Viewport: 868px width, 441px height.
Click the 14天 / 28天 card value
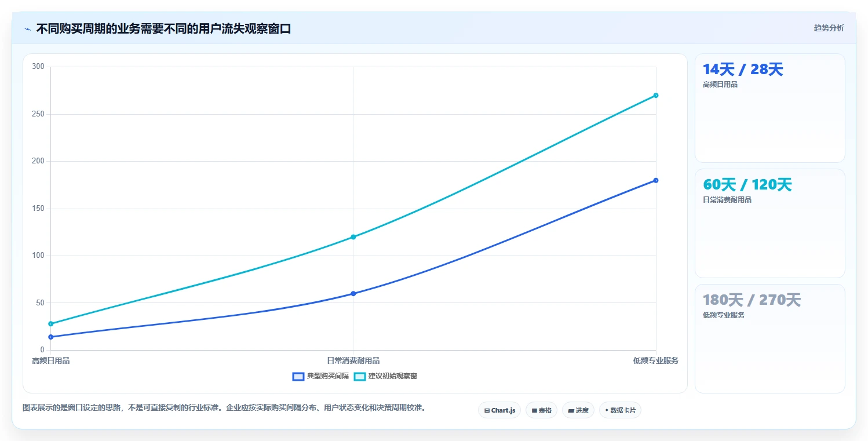click(743, 70)
